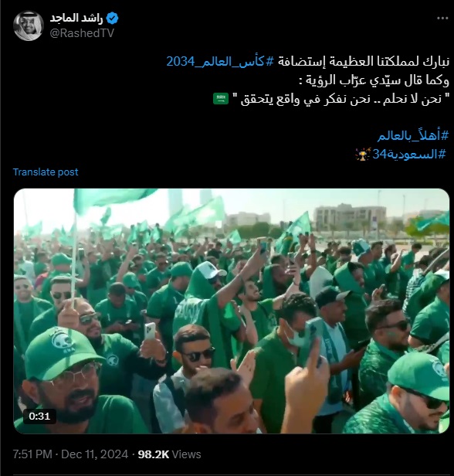This screenshot has width=454, height=476.
Task: Click the quoted line نحن لا نحلم
Action: pos(340,99)
